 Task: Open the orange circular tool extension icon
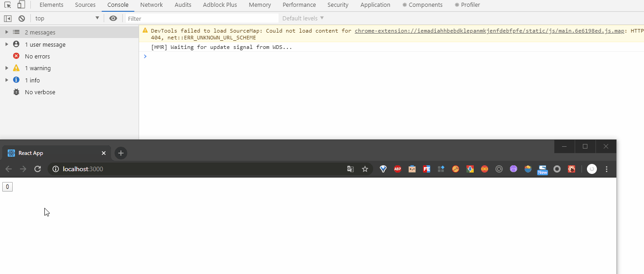[x=456, y=169]
